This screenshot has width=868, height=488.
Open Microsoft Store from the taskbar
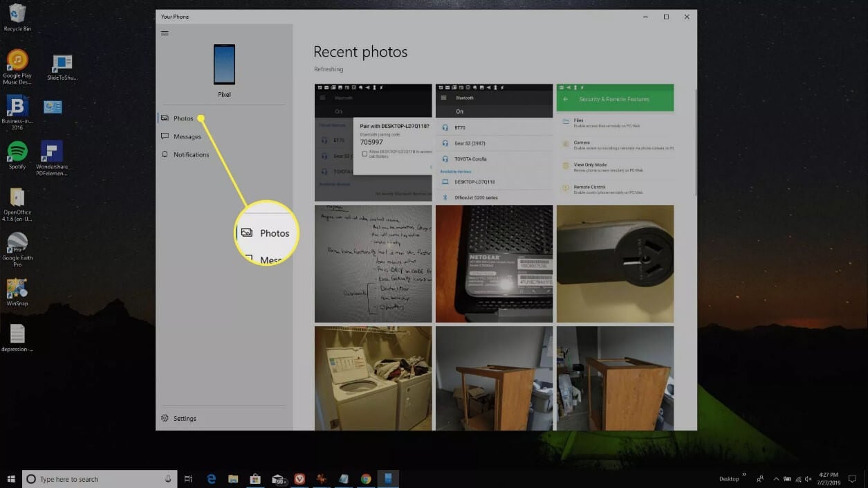tap(255, 479)
